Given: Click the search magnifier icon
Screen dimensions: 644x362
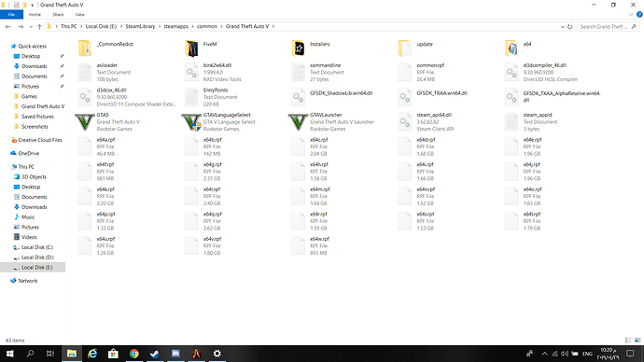Looking at the screenshot, I should [634, 27].
